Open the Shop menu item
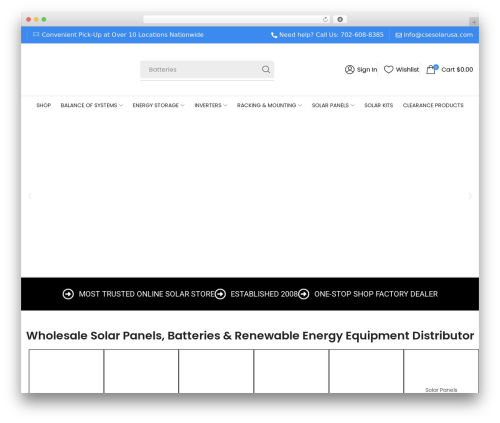The image size is (500, 423). 44,105
